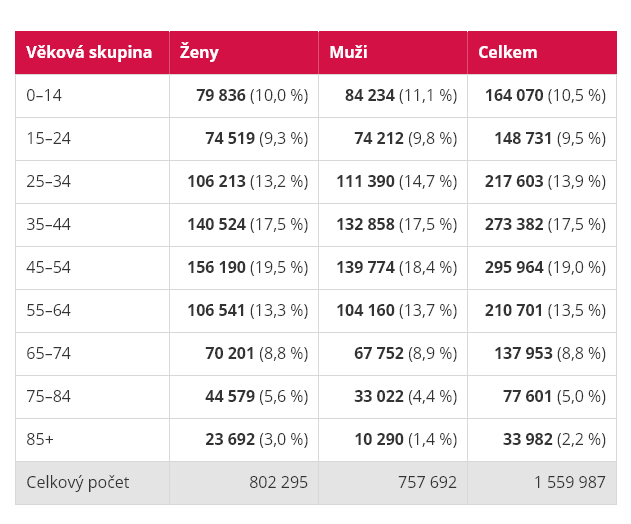Click the Celkový počet row label
The height and width of the screenshot is (524, 631).
click(x=78, y=483)
